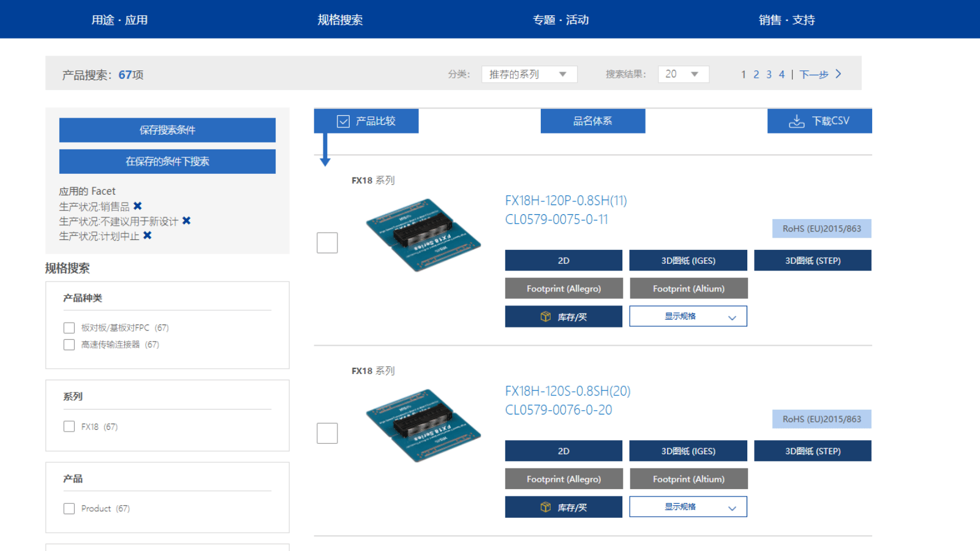The height and width of the screenshot is (551, 980).
Task: Click page number 3 in pagination
Action: 769,74
